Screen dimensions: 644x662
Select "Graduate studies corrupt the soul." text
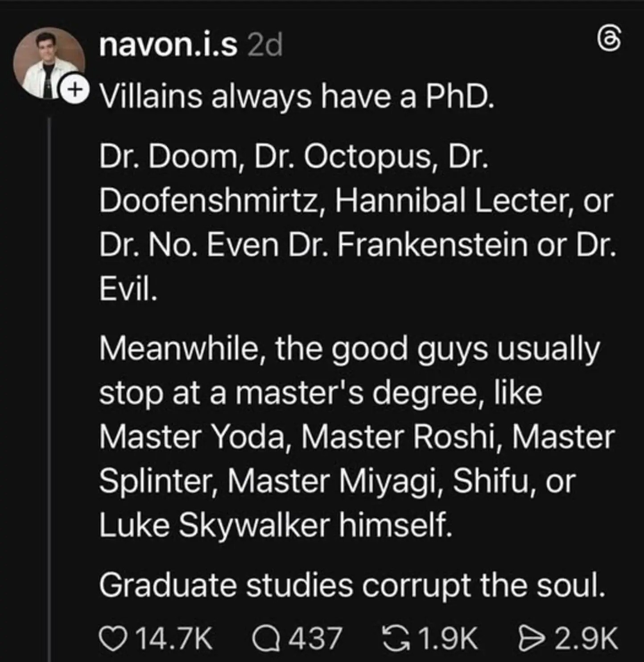352,585
